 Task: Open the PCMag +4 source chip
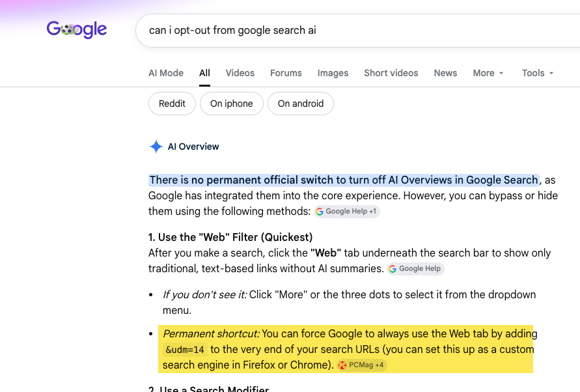click(362, 365)
